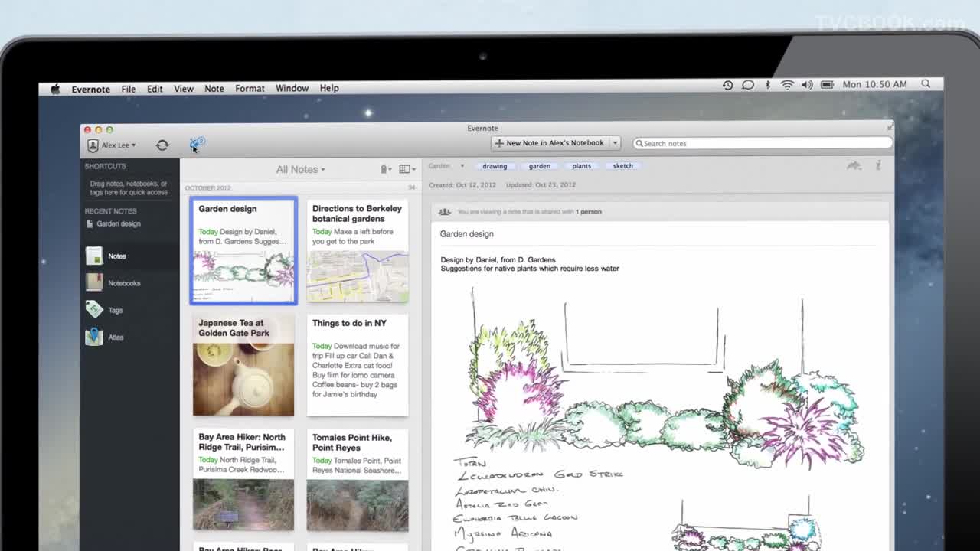The width and height of the screenshot is (980, 551).
Task: Click the shared people icon above the note
Action: pos(444,212)
